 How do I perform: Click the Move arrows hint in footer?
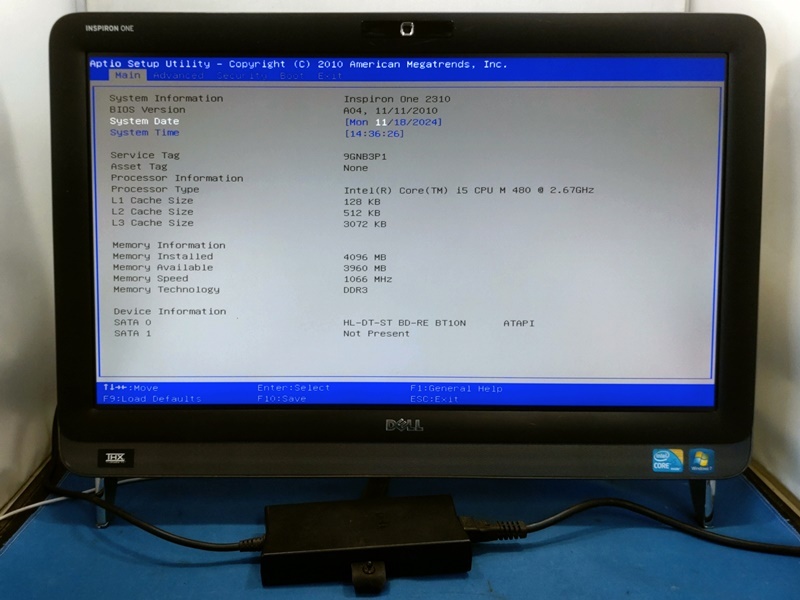pyautogui.click(x=131, y=388)
